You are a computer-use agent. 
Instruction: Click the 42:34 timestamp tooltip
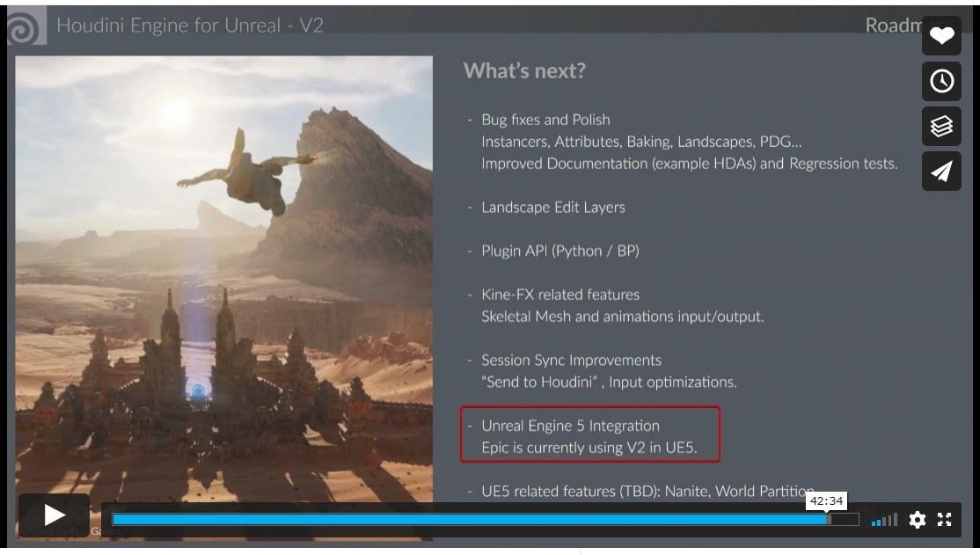point(826,500)
